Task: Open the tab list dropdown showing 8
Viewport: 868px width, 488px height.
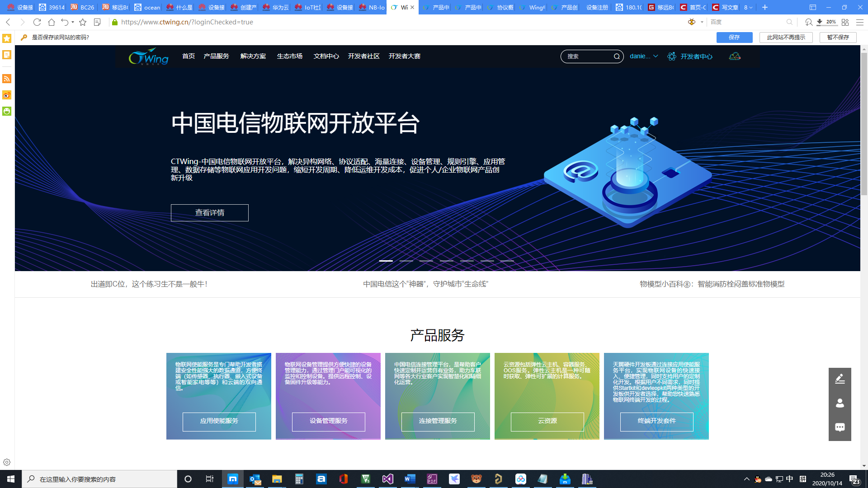Action: click(748, 7)
